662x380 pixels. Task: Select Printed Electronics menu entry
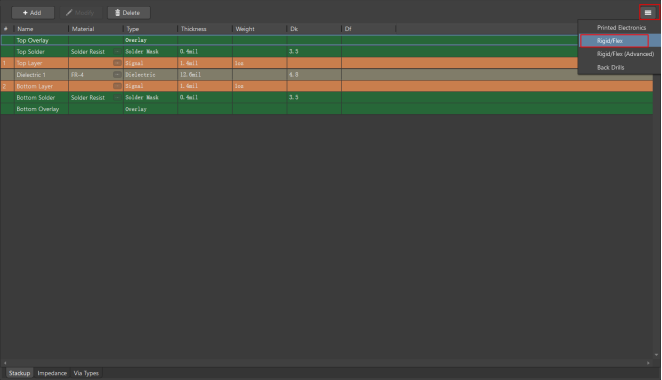pyautogui.click(x=621, y=27)
